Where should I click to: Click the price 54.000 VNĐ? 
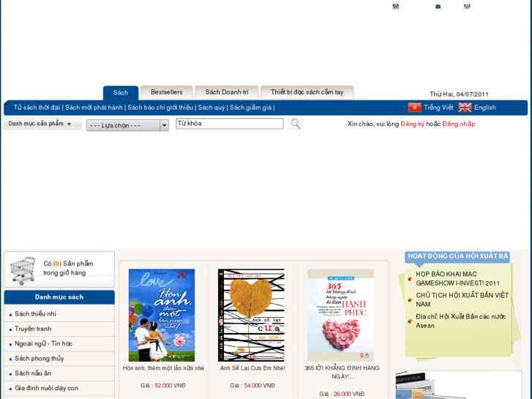260,386
